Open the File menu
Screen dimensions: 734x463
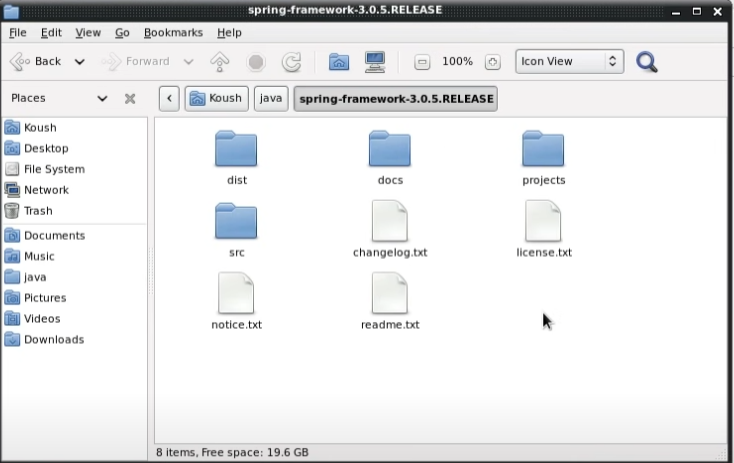point(18,33)
